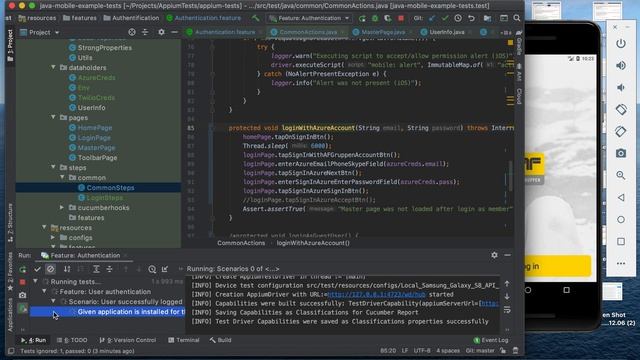Stop tests with red square in Run panel
This screenshot has width=640, height=360.
coord(22,282)
